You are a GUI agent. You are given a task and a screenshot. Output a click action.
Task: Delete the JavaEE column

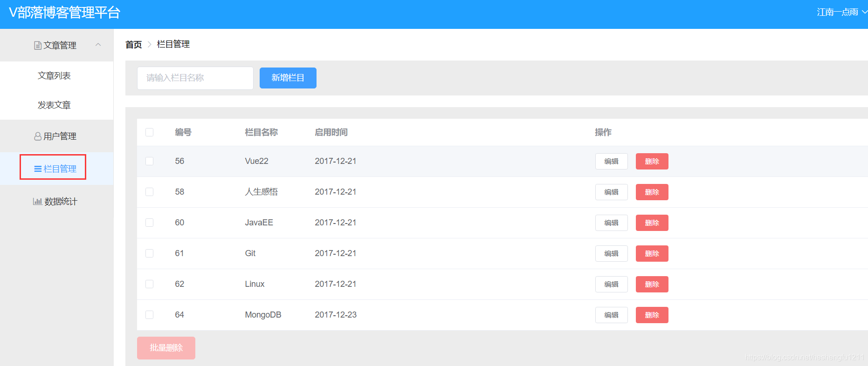[x=652, y=223]
